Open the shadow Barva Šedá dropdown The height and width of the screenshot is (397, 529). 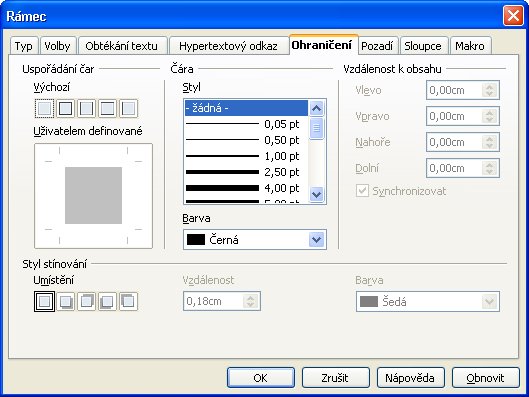click(427, 302)
